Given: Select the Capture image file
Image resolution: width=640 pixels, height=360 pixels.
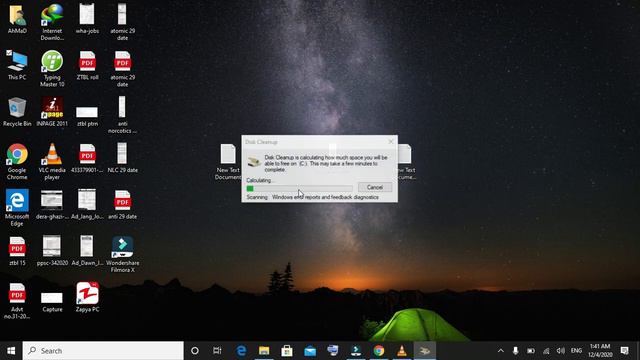Looking at the screenshot, I should coord(52,302).
